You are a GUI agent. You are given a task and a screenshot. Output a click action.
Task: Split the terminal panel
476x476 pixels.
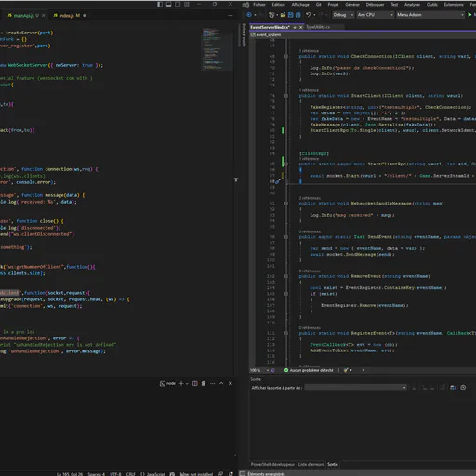[x=195, y=383]
